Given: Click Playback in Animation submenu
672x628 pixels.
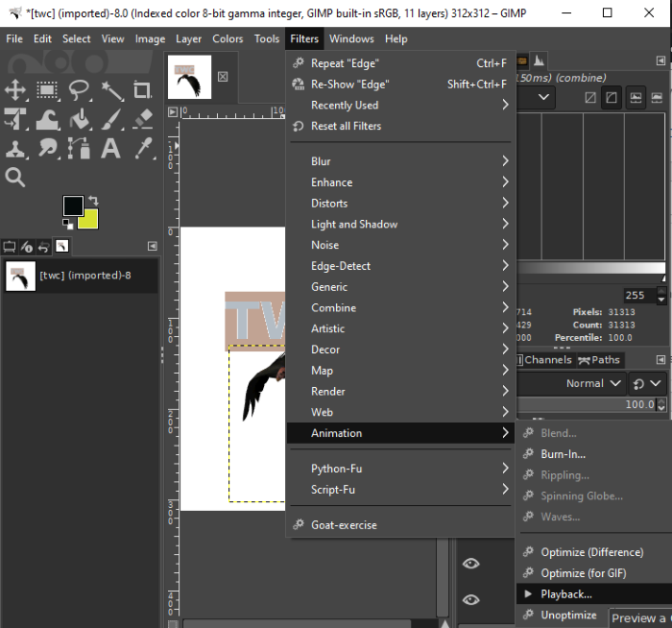Looking at the screenshot, I should click(x=566, y=594).
